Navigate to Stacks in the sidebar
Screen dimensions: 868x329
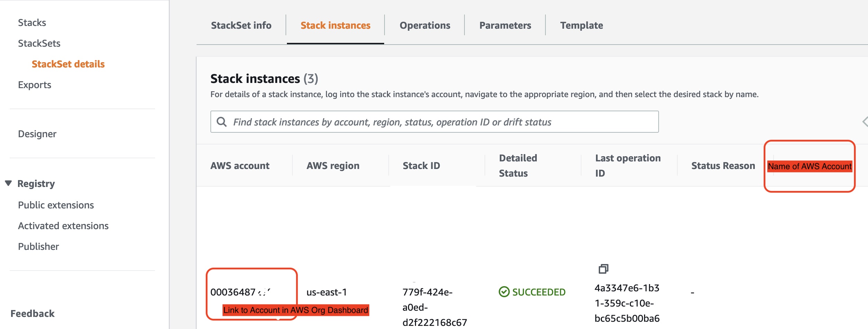point(32,22)
